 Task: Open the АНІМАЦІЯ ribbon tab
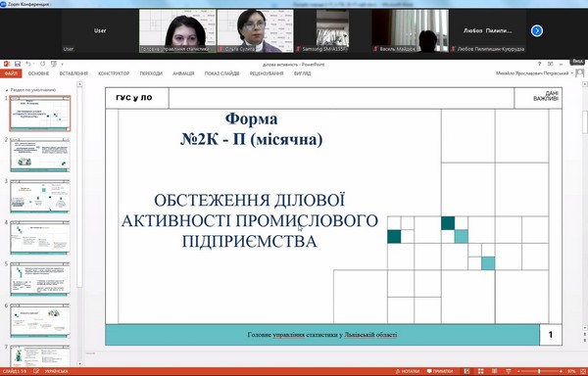[x=183, y=73]
